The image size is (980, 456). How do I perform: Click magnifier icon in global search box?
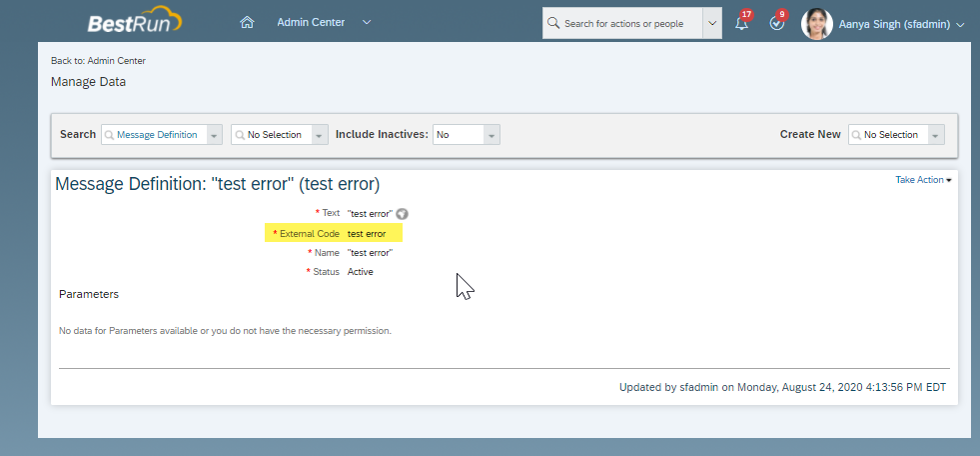click(x=553, y=23)
